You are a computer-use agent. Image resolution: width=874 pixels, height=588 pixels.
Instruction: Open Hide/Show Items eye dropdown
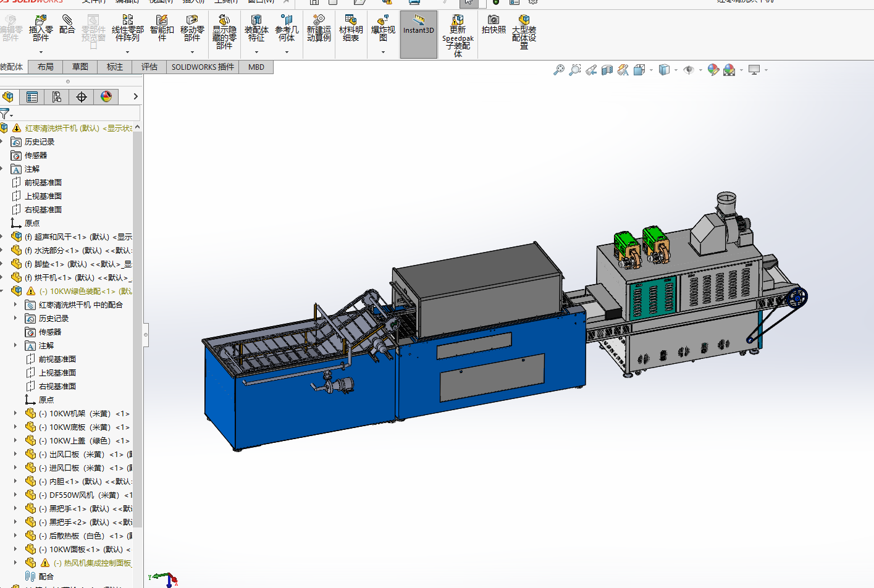700,70
